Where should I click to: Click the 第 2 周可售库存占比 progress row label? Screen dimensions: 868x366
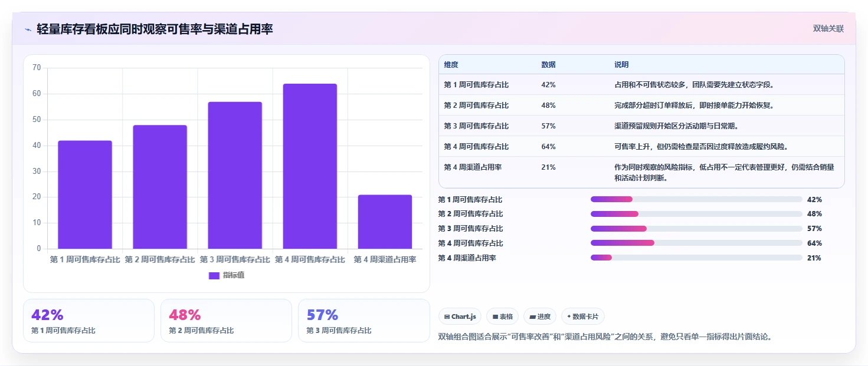coord(470,214)
